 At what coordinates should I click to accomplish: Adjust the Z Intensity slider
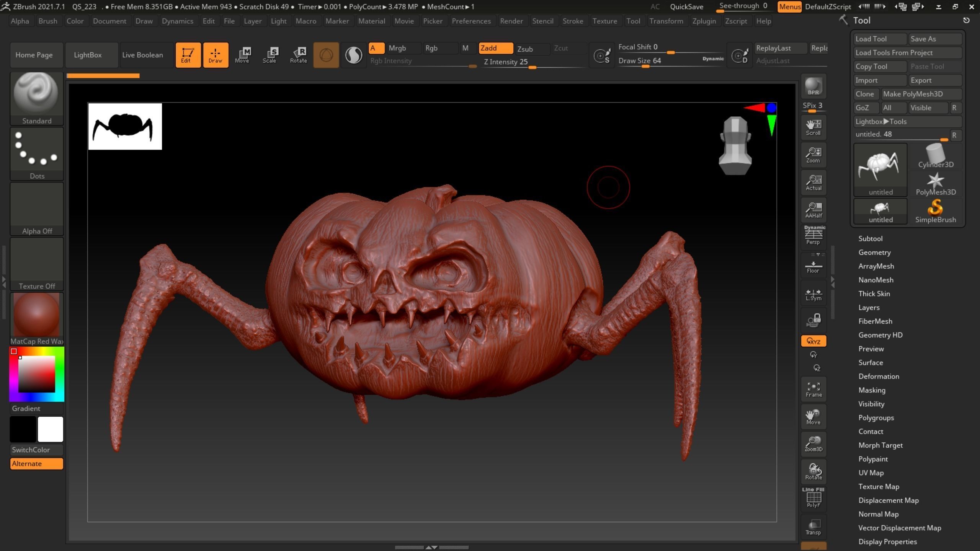click(533, 62)
